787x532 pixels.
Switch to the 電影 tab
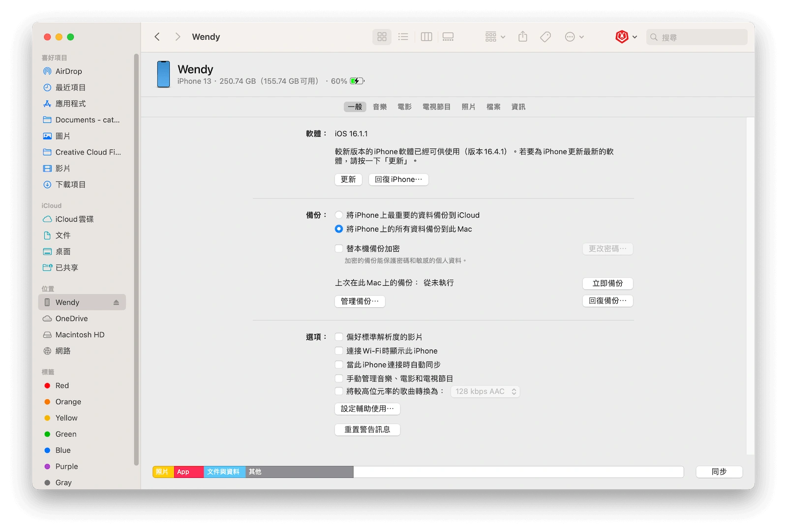click(x=405, y=107)
